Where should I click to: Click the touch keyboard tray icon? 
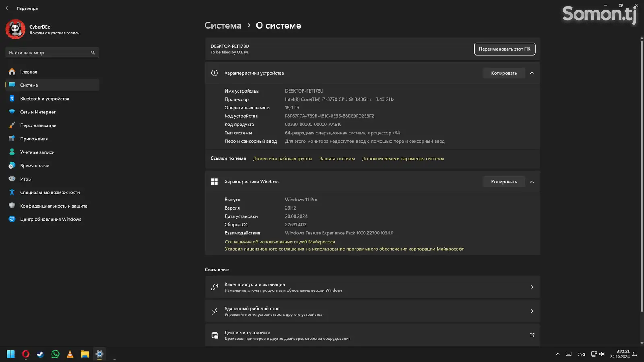click(x=568, y=354)
